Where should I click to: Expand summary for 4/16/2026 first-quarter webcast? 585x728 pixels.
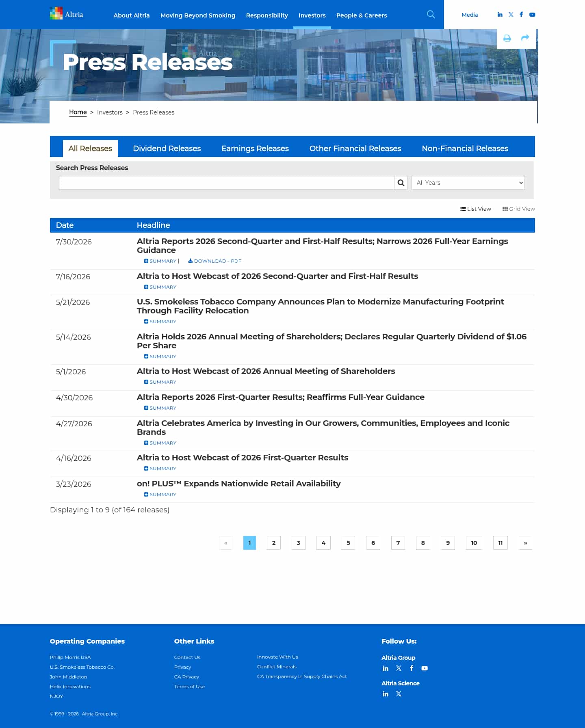coord(160,469)
